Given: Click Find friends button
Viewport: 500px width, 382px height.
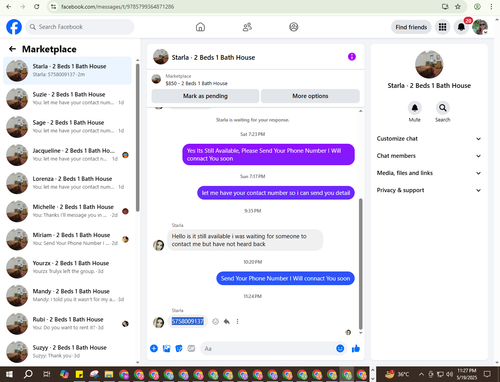Looking at the screenshot, I should click(x=411, y=27).
